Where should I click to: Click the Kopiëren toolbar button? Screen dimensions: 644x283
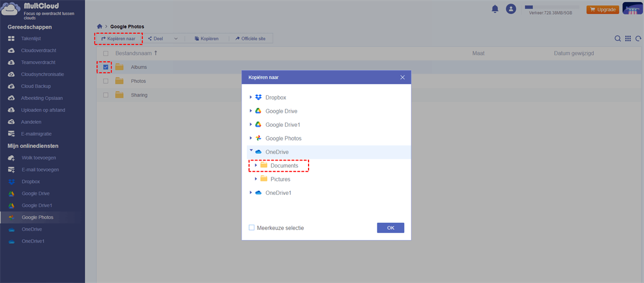206,39
